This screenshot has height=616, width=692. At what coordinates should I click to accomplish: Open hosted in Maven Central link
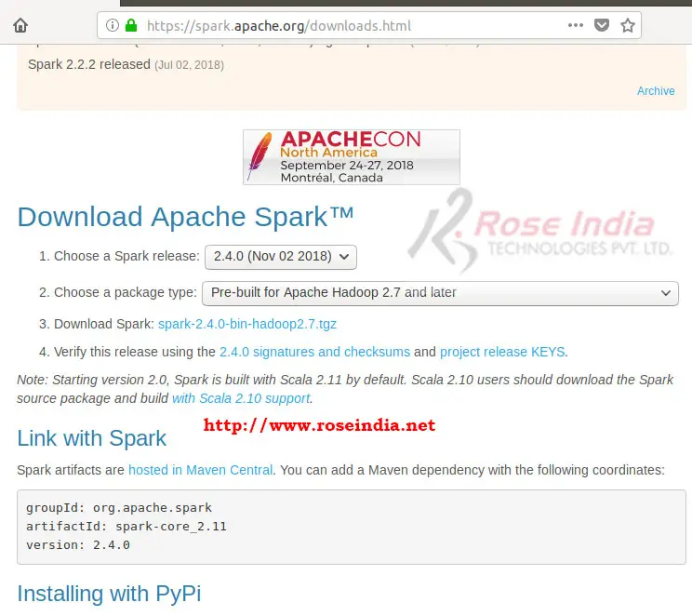point(200,470)
